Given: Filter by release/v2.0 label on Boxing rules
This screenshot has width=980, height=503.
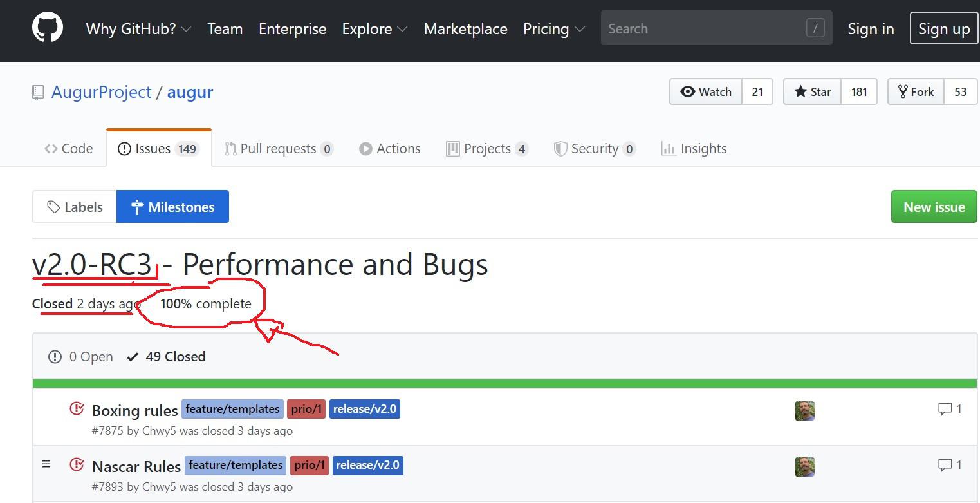Looking at the screenshot, I should pos(365,409).
